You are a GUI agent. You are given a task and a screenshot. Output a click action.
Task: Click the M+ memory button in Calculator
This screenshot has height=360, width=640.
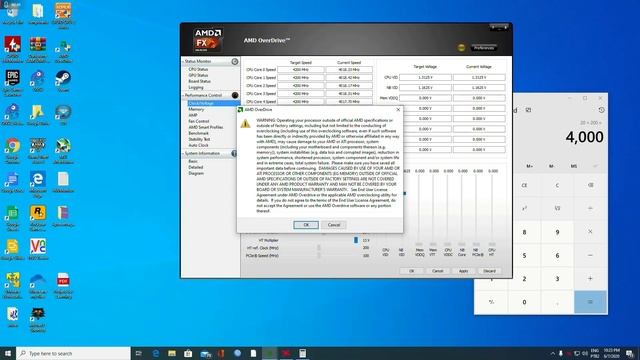click(x=529, y=166)
